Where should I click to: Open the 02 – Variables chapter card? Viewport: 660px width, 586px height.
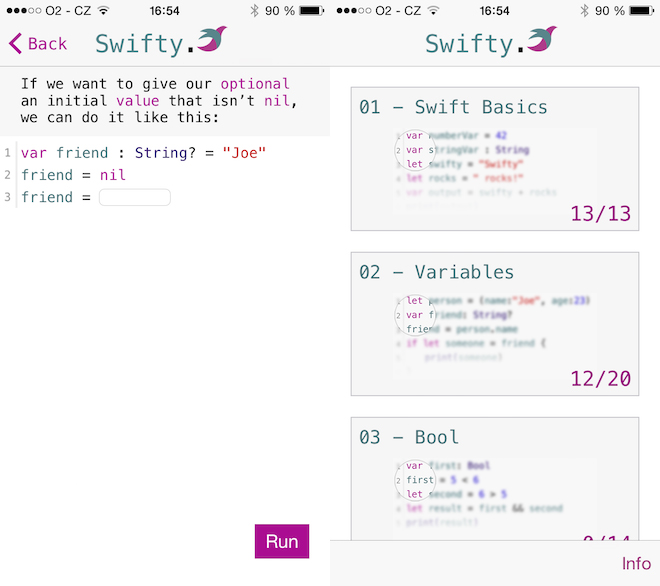[x=495, y=324]
